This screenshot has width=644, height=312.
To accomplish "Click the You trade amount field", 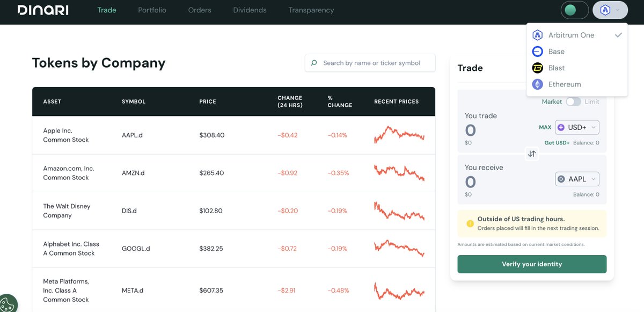I will point(470,130).
